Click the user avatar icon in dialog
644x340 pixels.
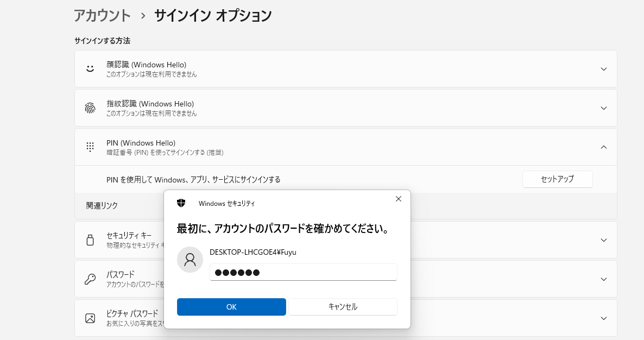[x=190, y=260]
